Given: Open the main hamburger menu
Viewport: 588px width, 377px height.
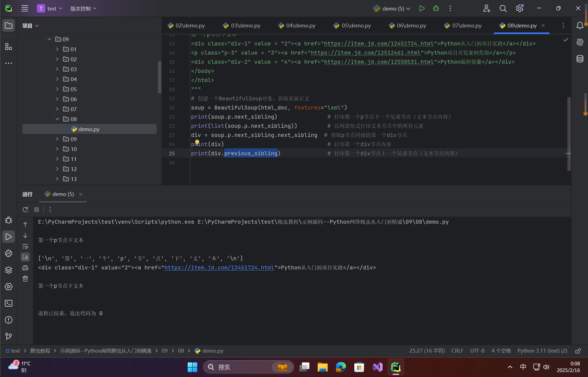Looking at the screenshot, I should coord(25,8).
